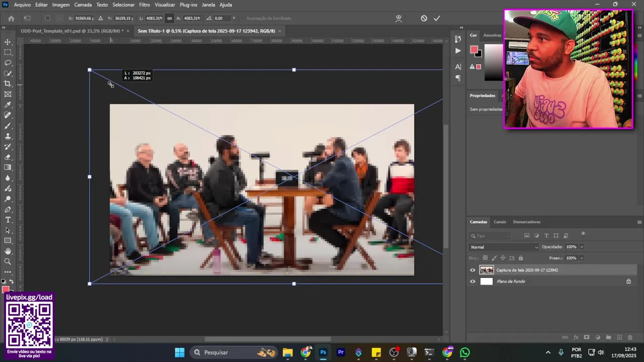The image size is (644, 362).
Task: Click the create new layer plus icon
Action: point(619,337)
